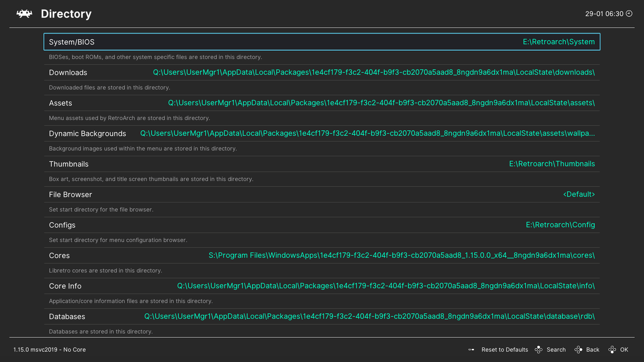Open the Configs directory setting

322,225
